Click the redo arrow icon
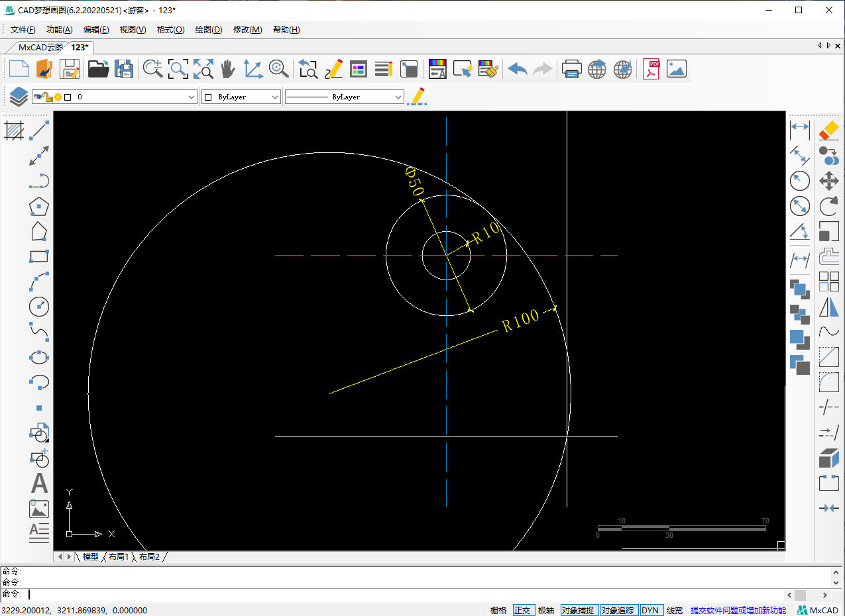The width and height of the screenshot is (845, 616). click(543, 69)
